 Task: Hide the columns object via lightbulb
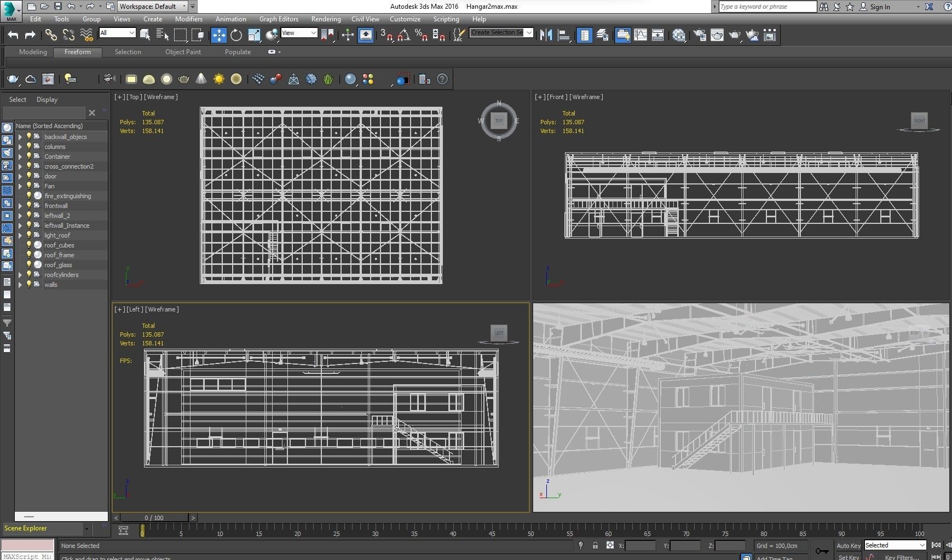(29, 147)
